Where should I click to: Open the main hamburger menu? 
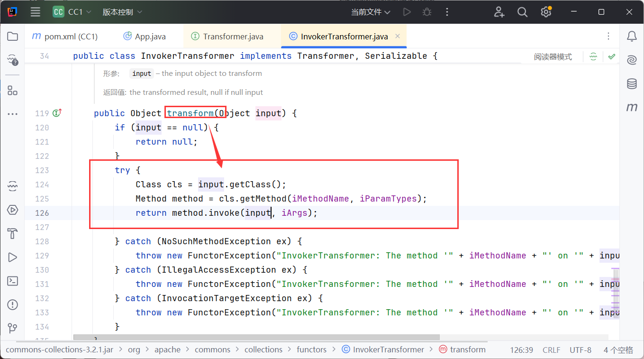(x=36, y=12)
